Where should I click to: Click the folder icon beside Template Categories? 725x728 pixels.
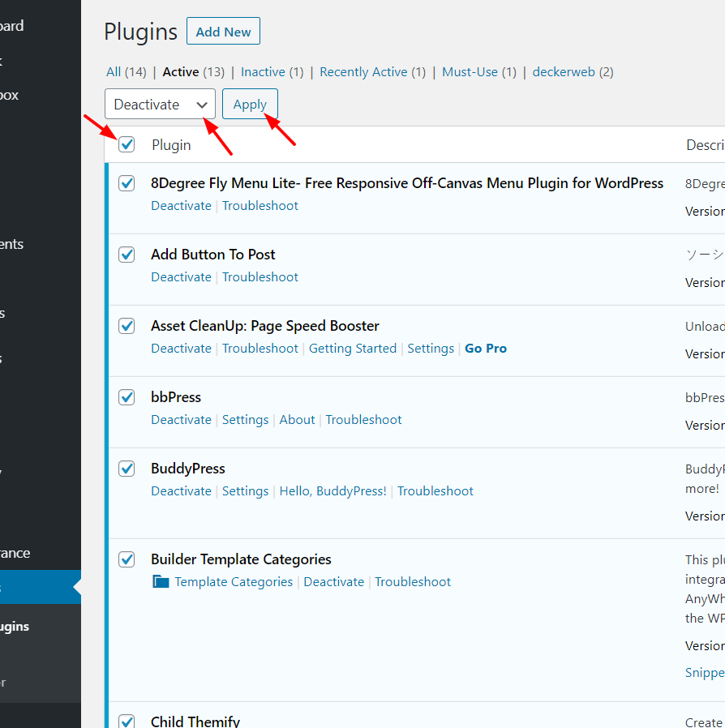(x=161, y=582)
